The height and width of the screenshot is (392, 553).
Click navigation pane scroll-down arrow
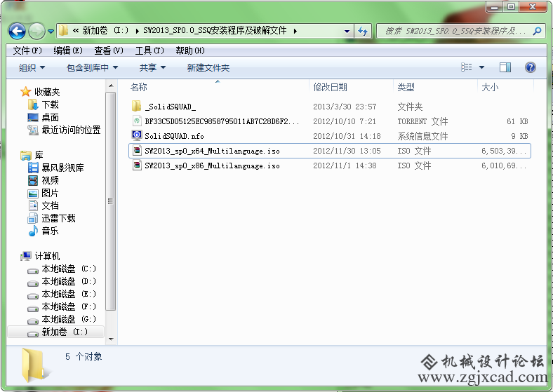pos(111,339)
